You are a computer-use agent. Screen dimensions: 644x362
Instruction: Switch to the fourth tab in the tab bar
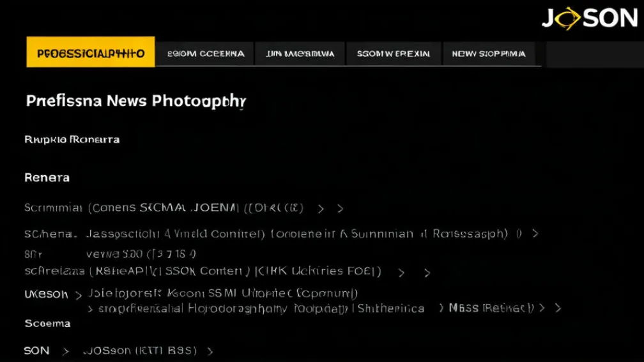click(393, 54)
